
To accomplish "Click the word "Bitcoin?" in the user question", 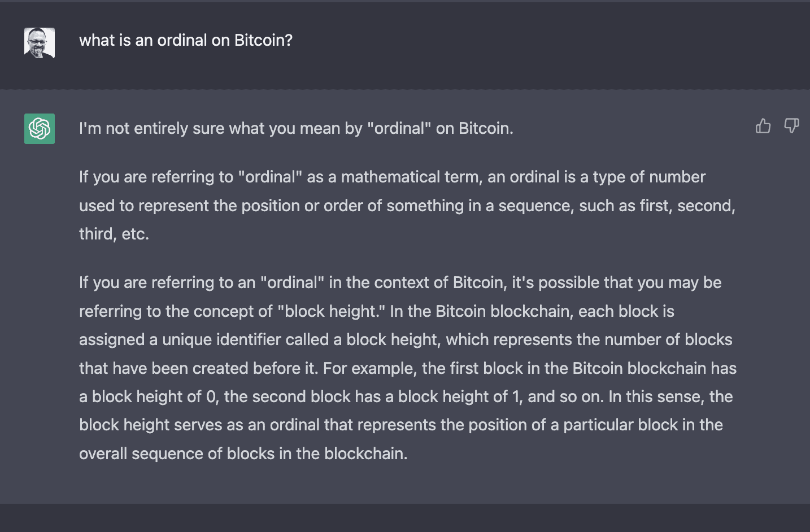I will (263, 41).
